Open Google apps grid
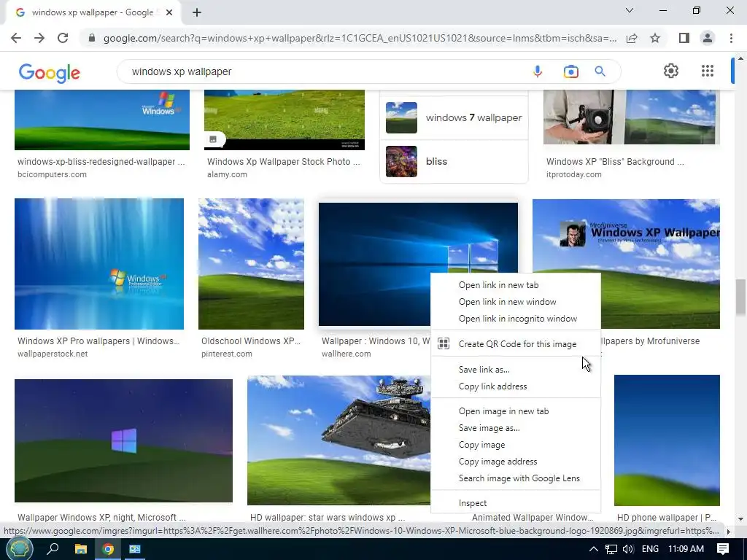The image size is (747, 560). (x=708, y=71)
